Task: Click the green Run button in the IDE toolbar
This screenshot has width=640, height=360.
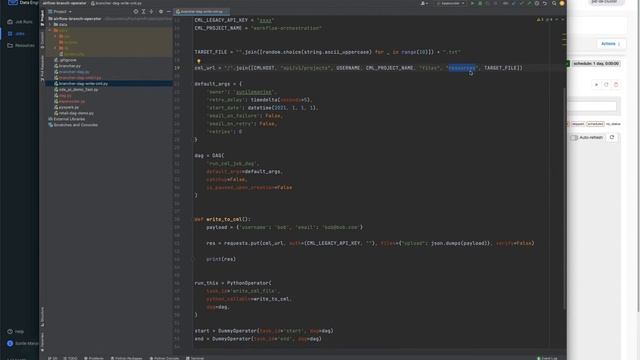Action: point(472,3)
